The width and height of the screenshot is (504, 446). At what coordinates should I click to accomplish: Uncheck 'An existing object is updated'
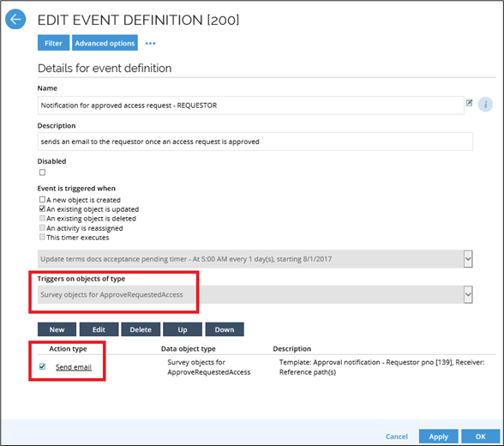point(42,208)
